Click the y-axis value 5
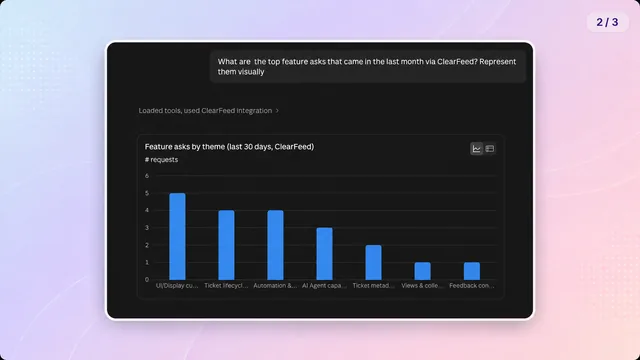 click(x=147, y=193)
